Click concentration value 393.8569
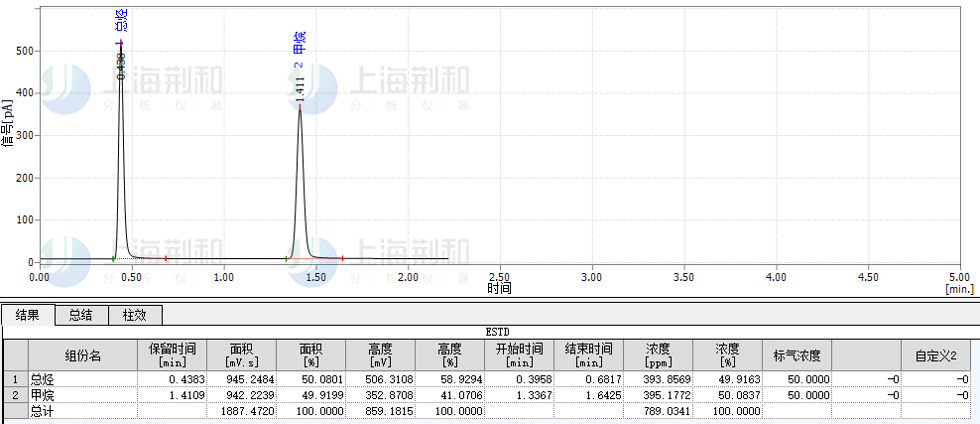 click(669, 379)
